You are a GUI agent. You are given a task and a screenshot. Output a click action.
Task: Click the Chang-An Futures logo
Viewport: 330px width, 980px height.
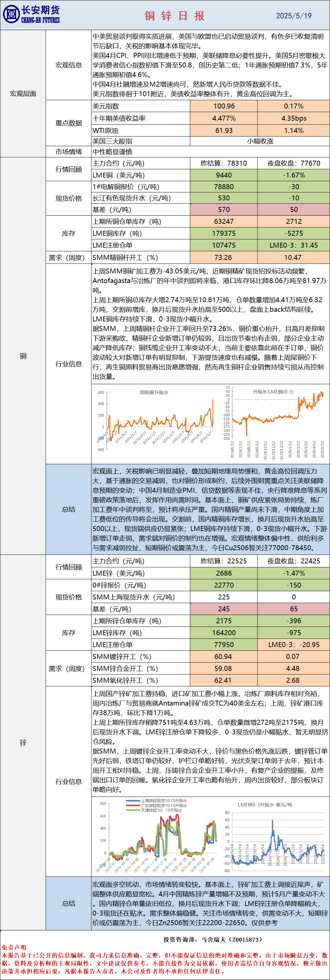(x=31, y=15)
